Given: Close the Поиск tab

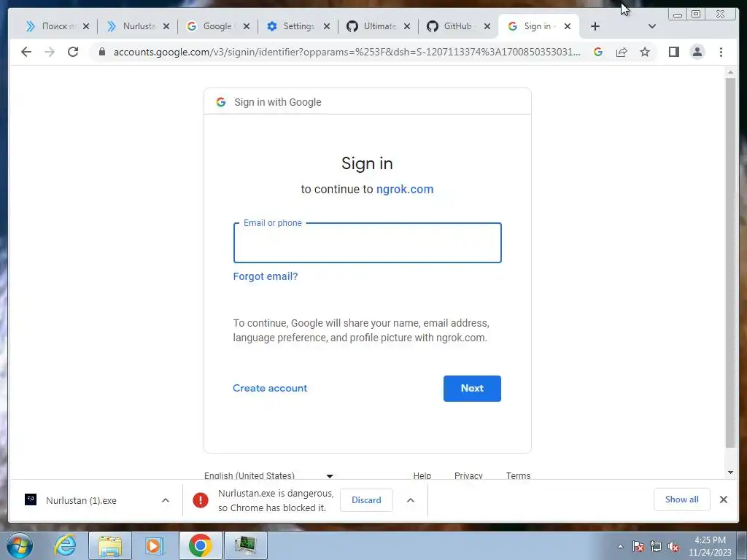Looking at the screenshot, I should point(86,27).
